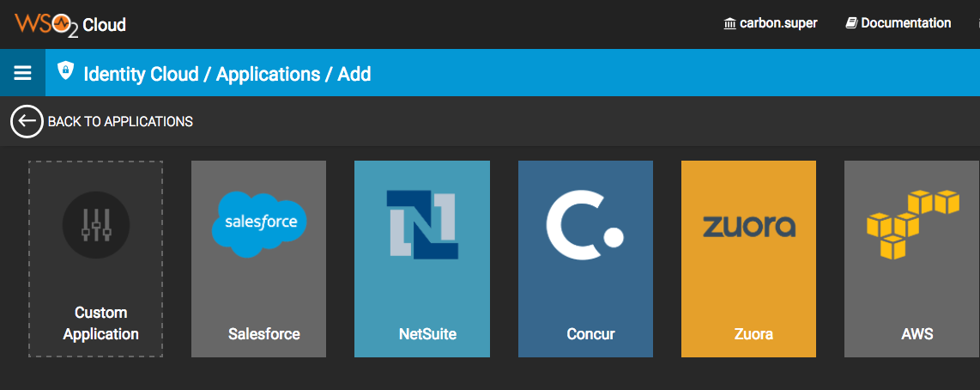Click the WSO2 Cloud logo
This screenshot has width=980, height=390.
click(x=70, y=24)
